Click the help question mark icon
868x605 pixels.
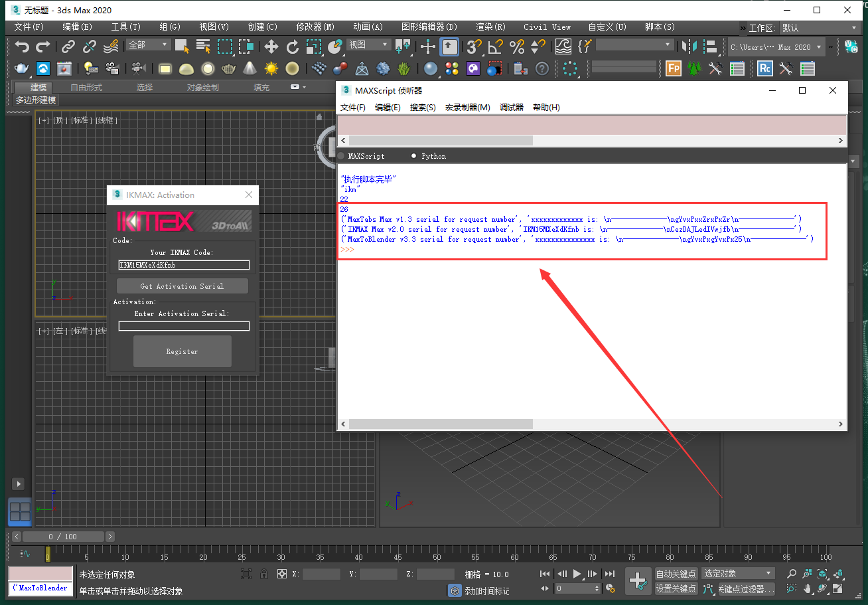pos(542,68)
